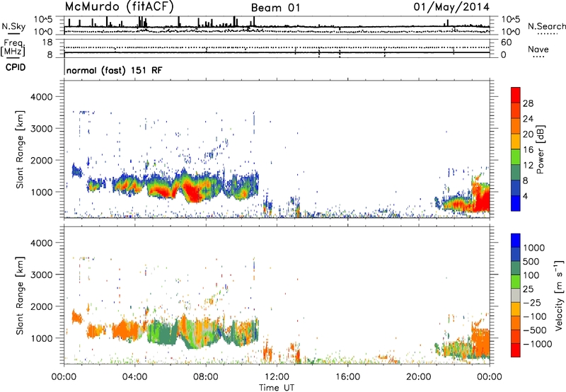566x392 pixels.
Task: Click the "-1000" label on Velocity colorbar
Action: click(x=538, y=344)
